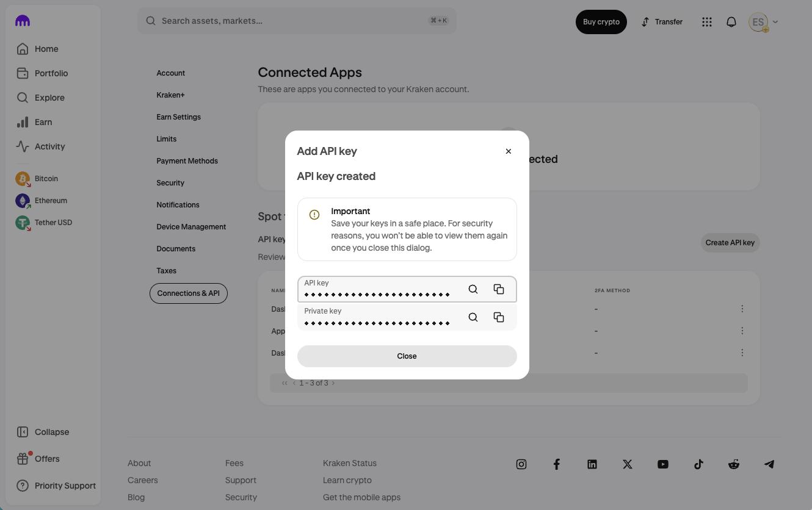Viewport: 812px width, 510px height.
Task: Open Kraken Instagram page
Action: [521, 464]
